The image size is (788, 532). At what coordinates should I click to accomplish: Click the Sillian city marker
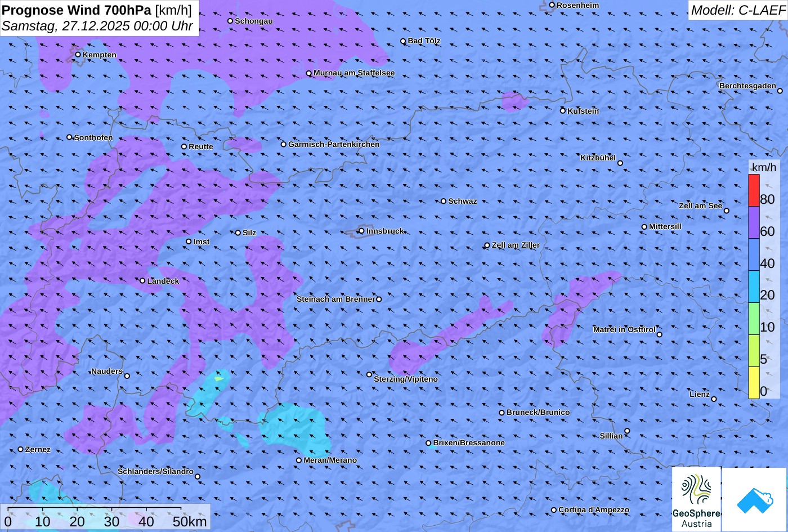pos(627,431)
